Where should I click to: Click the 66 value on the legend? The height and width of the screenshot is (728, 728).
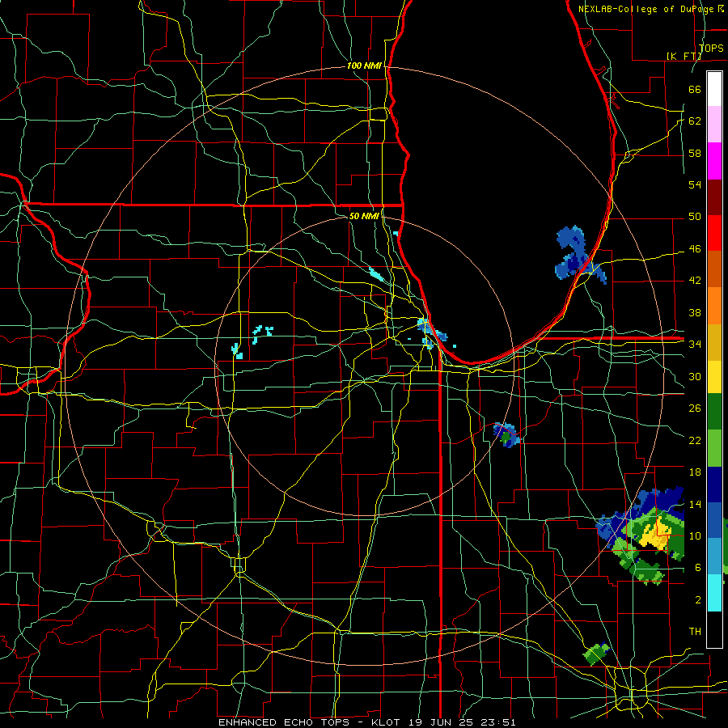[695, 89]
